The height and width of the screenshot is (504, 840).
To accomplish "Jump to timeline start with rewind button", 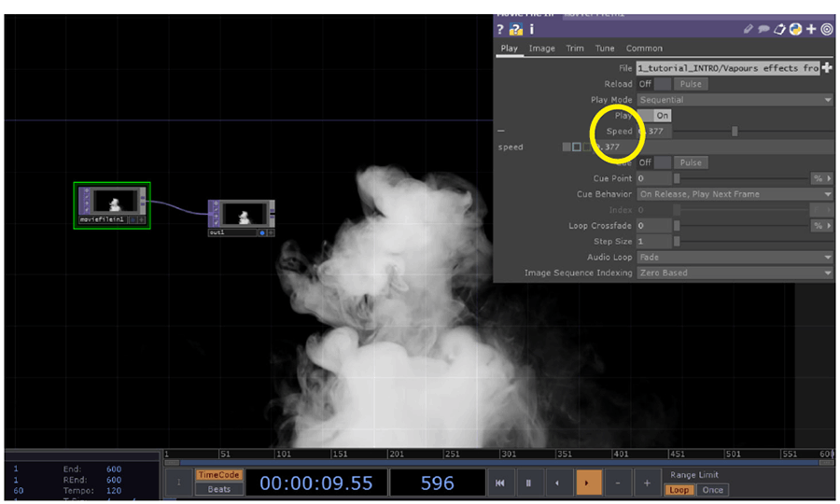I will coord(500,483).
